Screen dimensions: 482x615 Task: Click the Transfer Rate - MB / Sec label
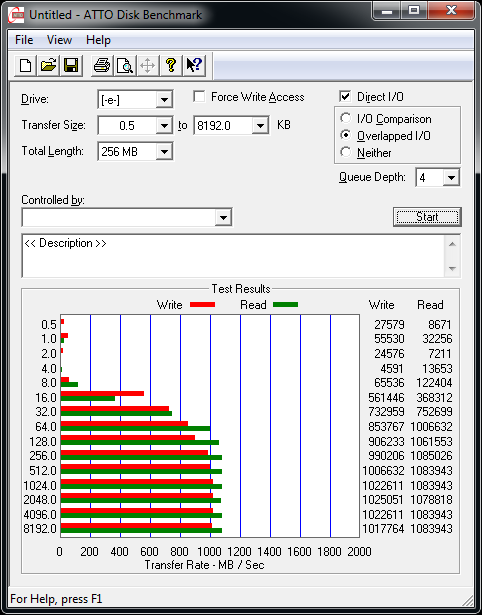tap(204, 565)
